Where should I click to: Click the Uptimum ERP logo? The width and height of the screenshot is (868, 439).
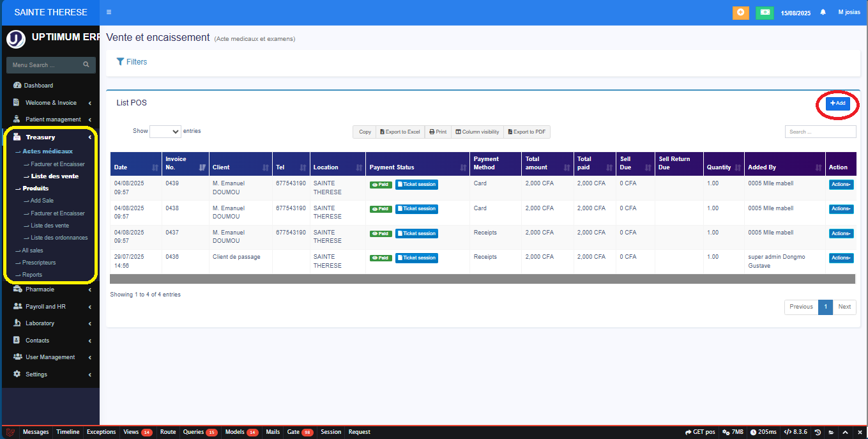pyautogui.click(x=15, y=39)
